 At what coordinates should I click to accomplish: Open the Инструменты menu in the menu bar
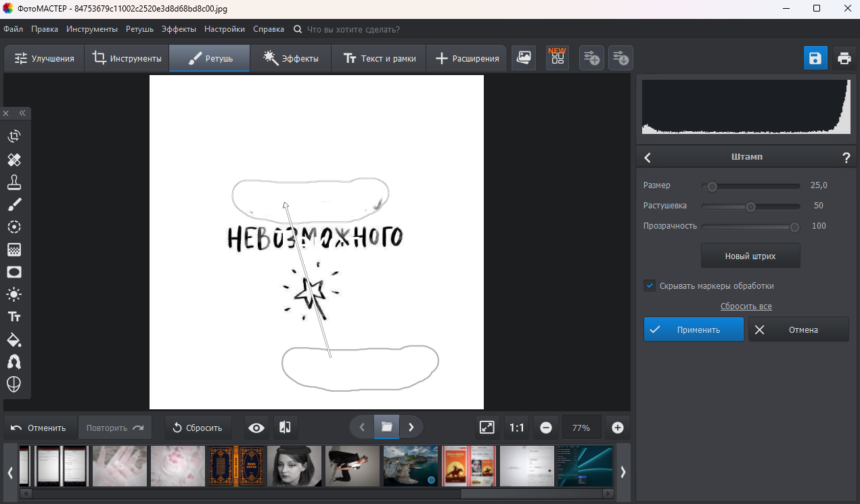click(x=92, y=29)
